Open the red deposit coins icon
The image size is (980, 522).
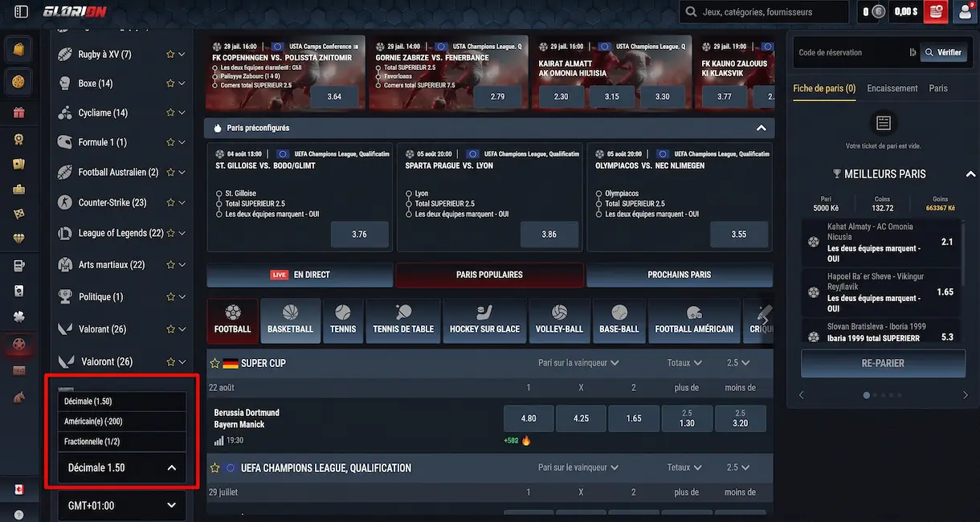click(936, 12)
